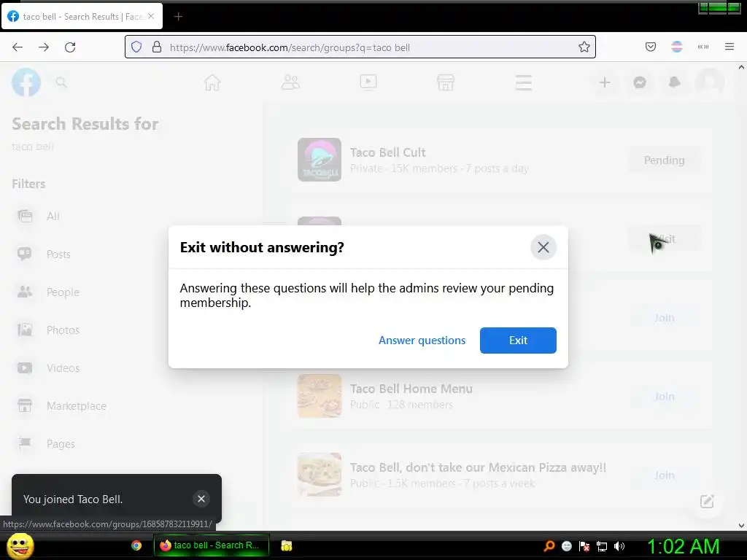The image size is (747, 560).
Task: Click the Taco Bell Cult group thumbnail
Action: [320, 160]
